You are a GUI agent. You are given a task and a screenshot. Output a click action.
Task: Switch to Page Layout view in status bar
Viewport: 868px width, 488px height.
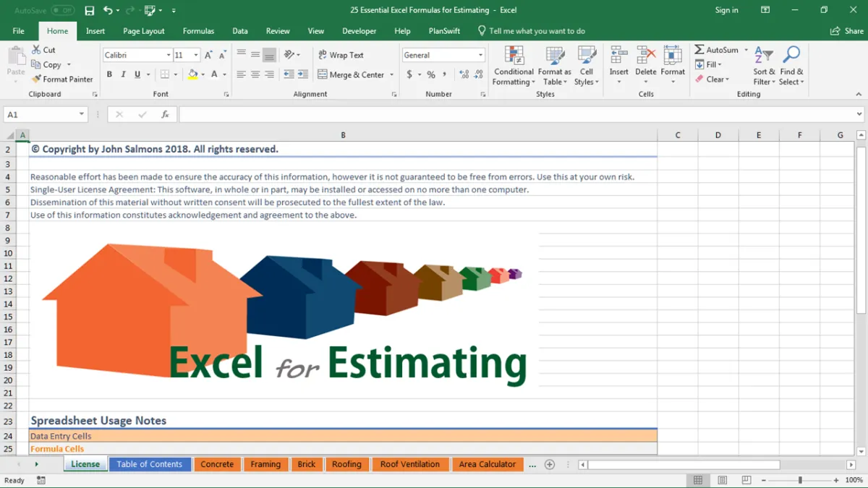[722, 480]
